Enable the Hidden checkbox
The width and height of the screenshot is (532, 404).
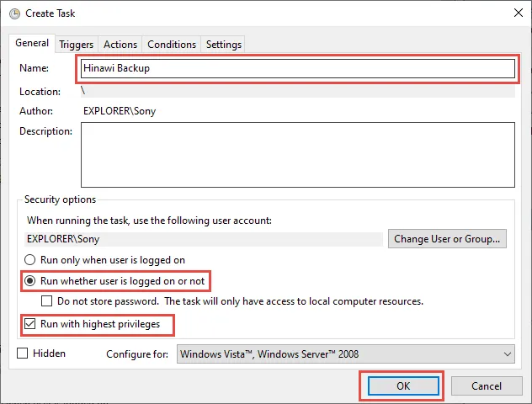23,353
